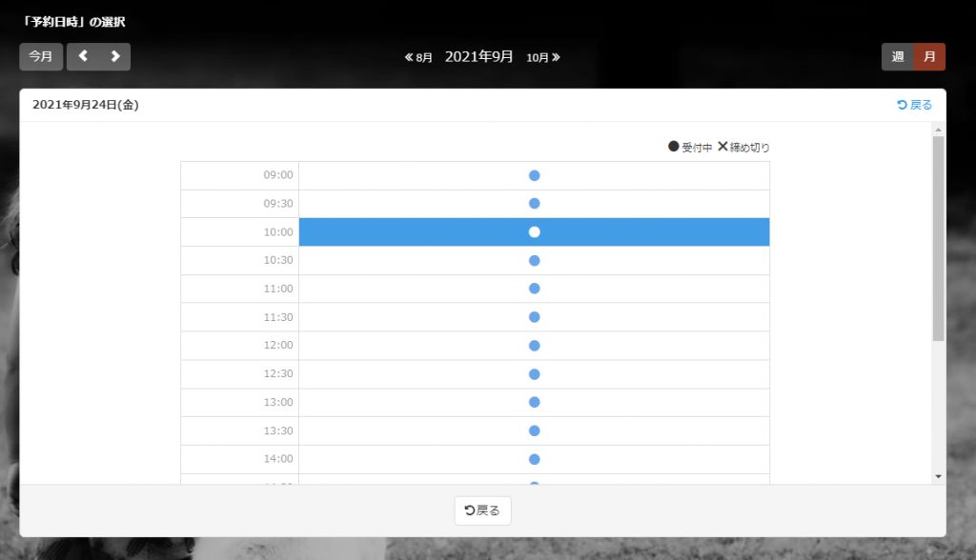Select the highlighted 10:00 time slot
This screenshot has height=560, width=976.
coord(534,232)
